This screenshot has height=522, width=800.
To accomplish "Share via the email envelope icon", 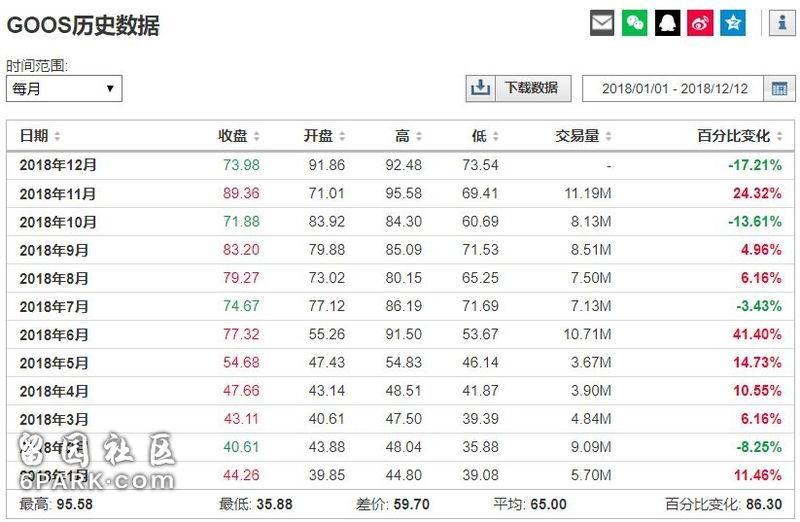I will pos(602,23).
